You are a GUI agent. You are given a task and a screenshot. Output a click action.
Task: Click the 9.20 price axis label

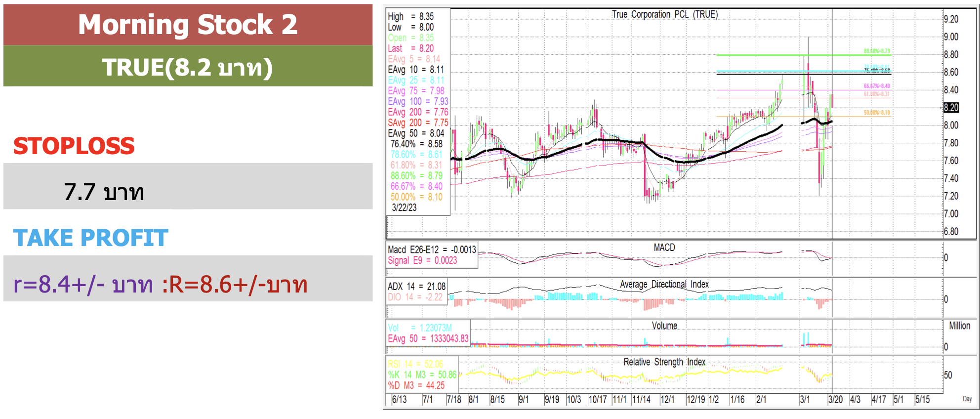pyautogui.click(x=951, y=19)
